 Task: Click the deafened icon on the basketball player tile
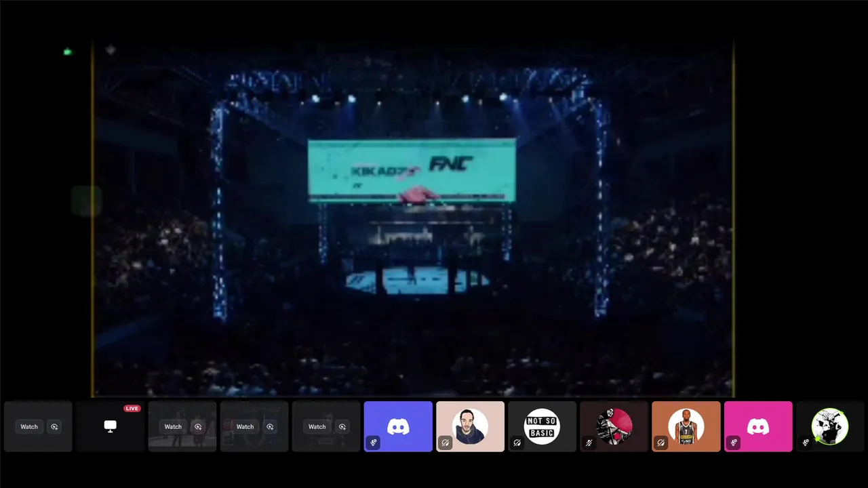660,443
